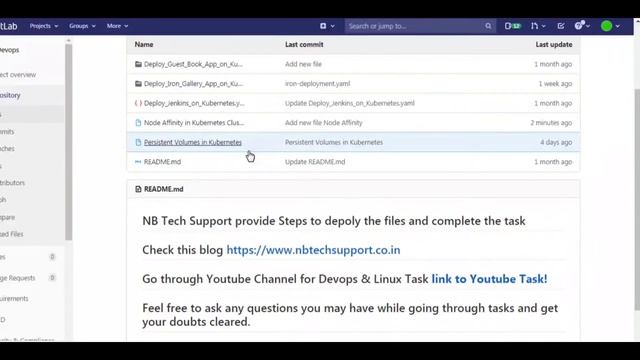This screenshot has height=360, width=640.
Task: Select Merge Requests in the sidebar
Action: 18,278
